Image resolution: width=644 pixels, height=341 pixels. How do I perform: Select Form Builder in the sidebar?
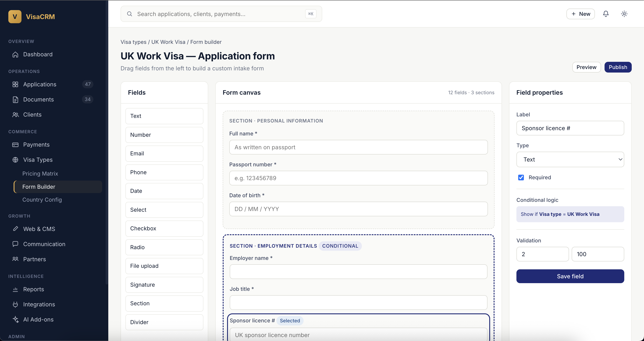(58, 187)
